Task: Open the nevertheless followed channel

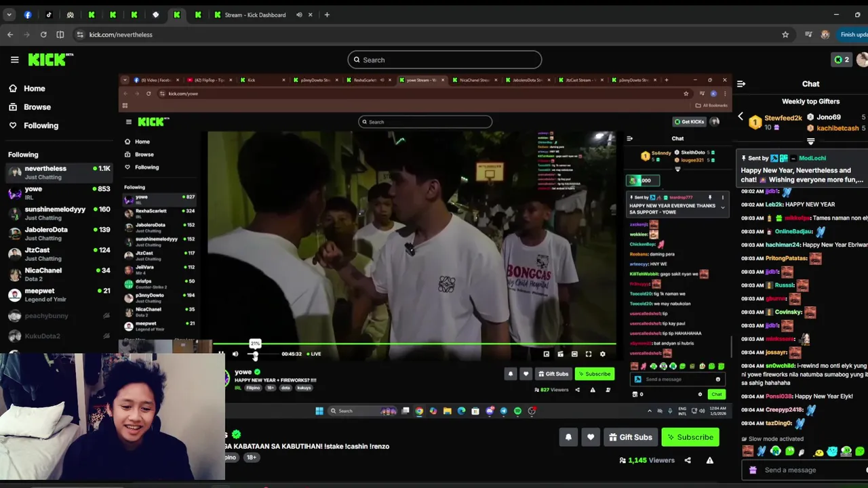Action: (58, 173)
